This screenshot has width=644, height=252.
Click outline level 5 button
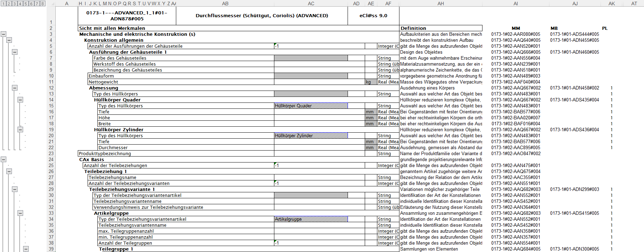tap(26, 4)
